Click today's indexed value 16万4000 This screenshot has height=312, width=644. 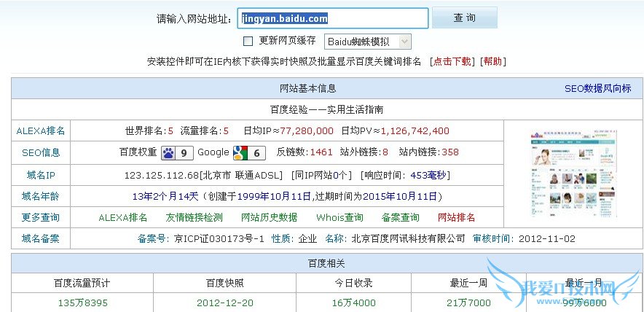(x=353, y=303)
